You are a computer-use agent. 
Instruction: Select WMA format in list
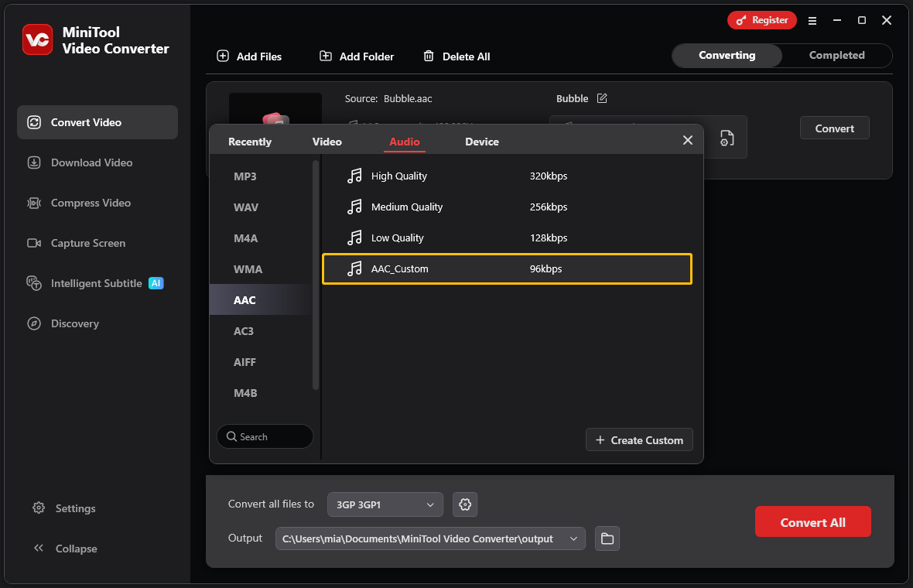(x=261, y=269)
